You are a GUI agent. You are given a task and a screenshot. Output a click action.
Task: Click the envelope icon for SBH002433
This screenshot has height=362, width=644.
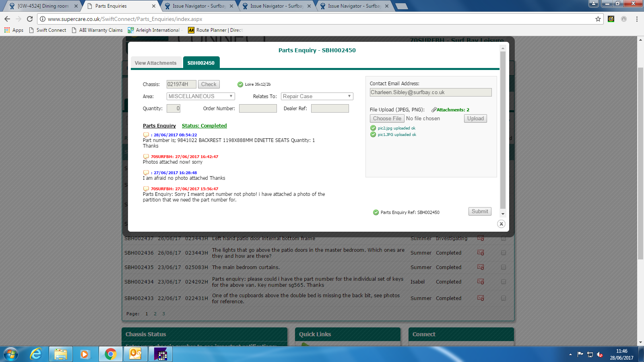pos(481,298)
